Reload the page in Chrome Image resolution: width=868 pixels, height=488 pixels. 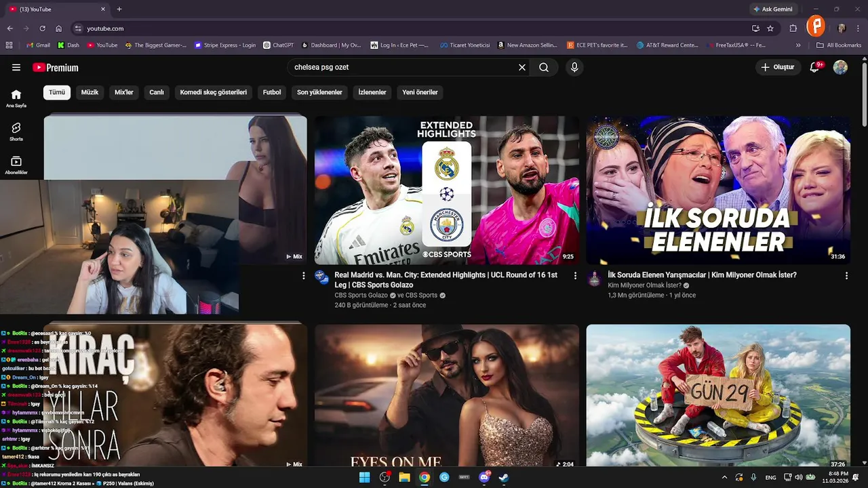pos(42,28)
